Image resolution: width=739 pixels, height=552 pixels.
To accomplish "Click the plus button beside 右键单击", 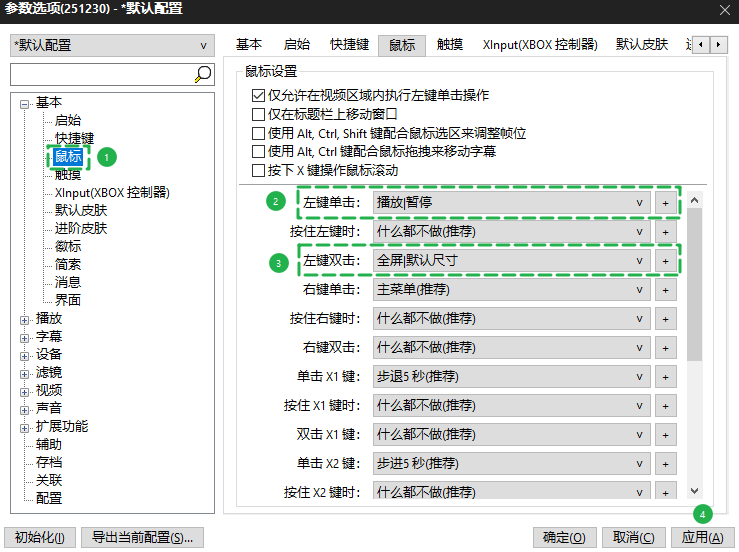I will point(666,289).
